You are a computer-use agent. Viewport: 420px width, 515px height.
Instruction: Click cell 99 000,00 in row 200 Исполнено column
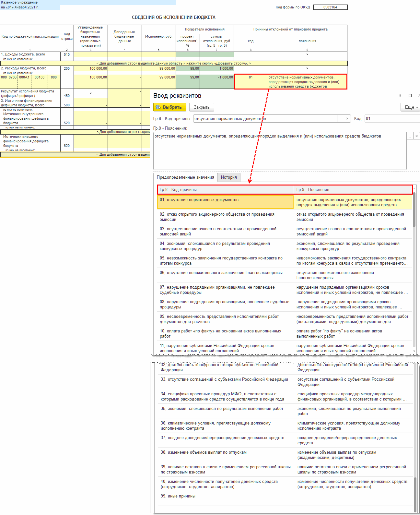[159, 68]
